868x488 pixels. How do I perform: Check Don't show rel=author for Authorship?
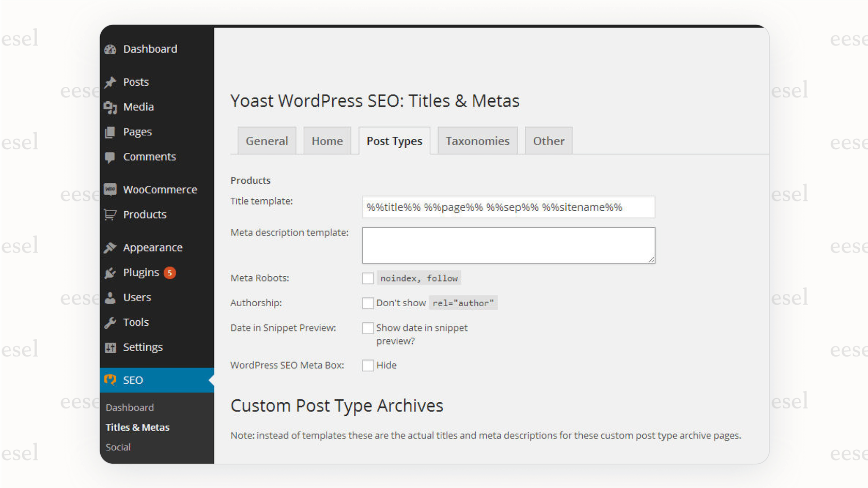pyautogui.click(x=368, y=303)
